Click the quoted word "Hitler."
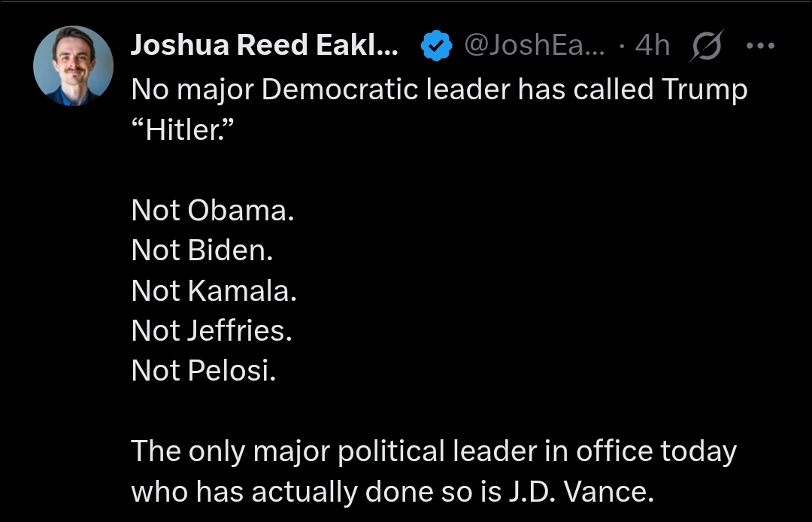This screenshot has width=812, height=522. pos(183,130)
